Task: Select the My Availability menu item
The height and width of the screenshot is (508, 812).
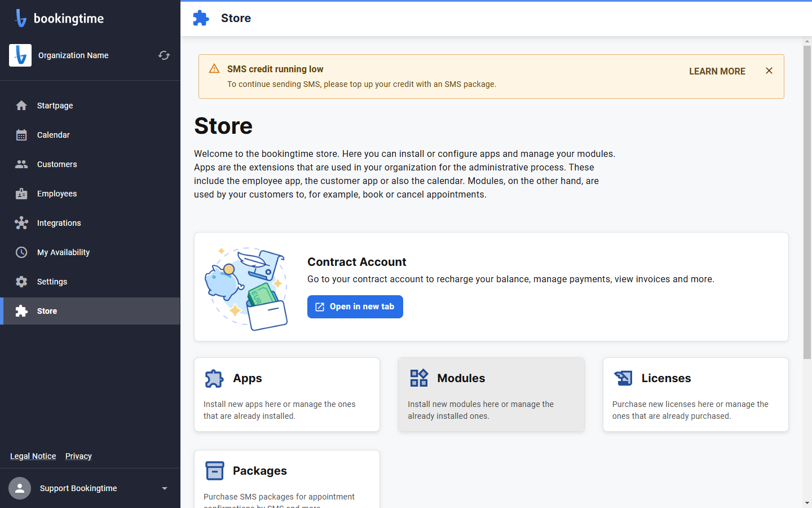Action: pyautogui.click(x=90, y=252)
